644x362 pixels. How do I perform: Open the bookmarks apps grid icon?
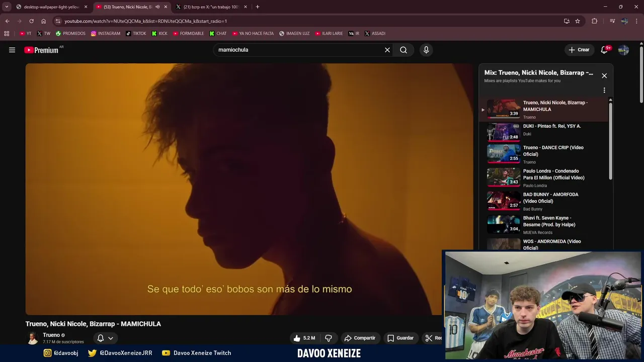click(7, 34)
